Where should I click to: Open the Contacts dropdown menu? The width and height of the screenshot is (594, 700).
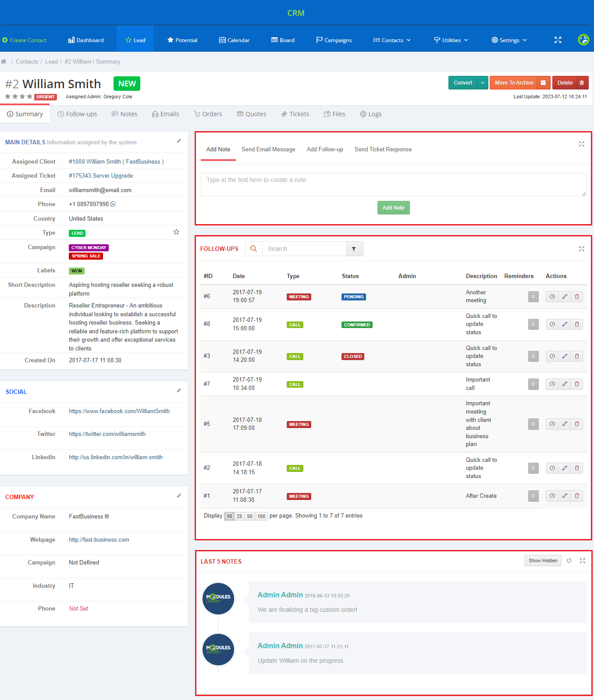tap(392, 40)
